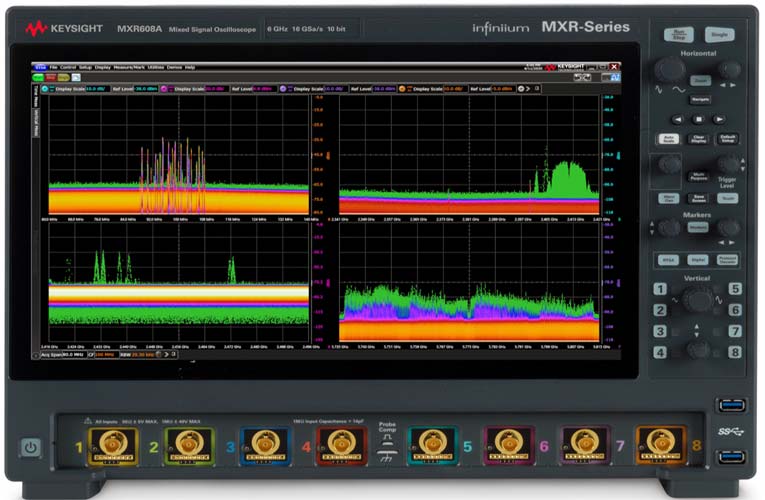Viewport: 765px width, 500px height.
Task: Push the Markers key between marker knobs
Action: [698, 227]
